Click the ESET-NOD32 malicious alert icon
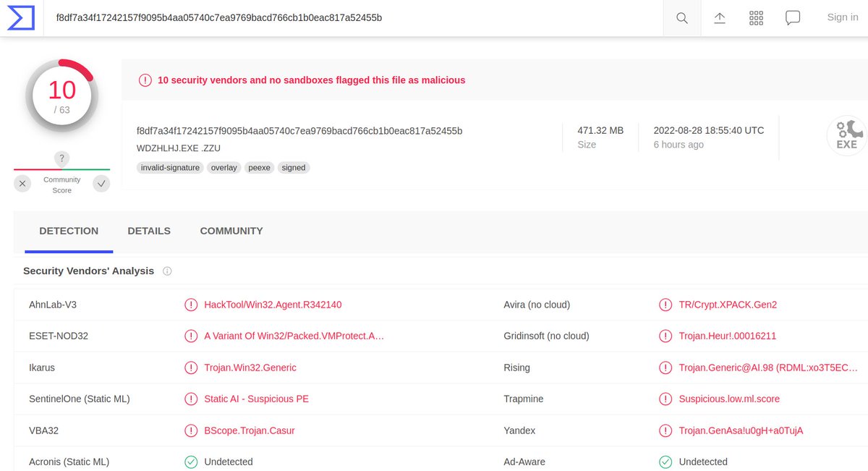The height and width of the screenshot is (471, 868). point(191,336)
